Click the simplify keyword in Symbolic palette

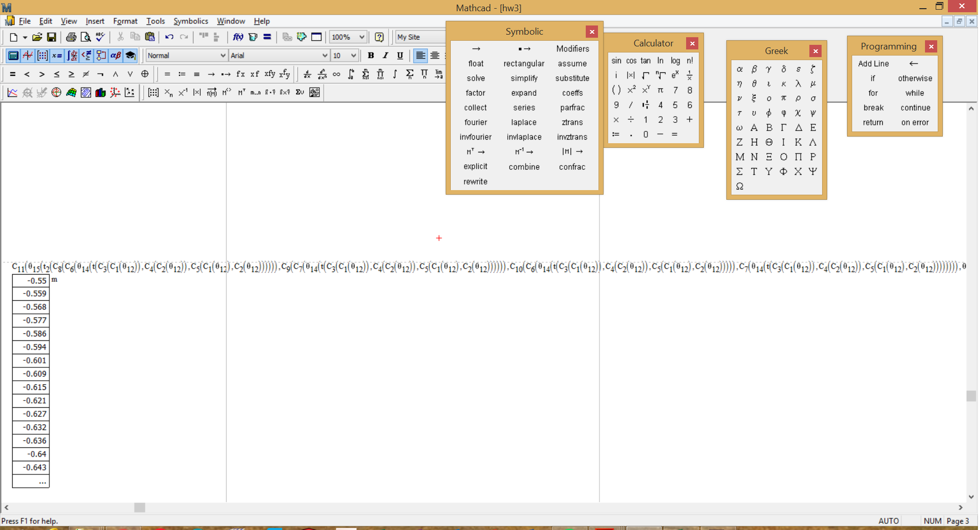524,78
